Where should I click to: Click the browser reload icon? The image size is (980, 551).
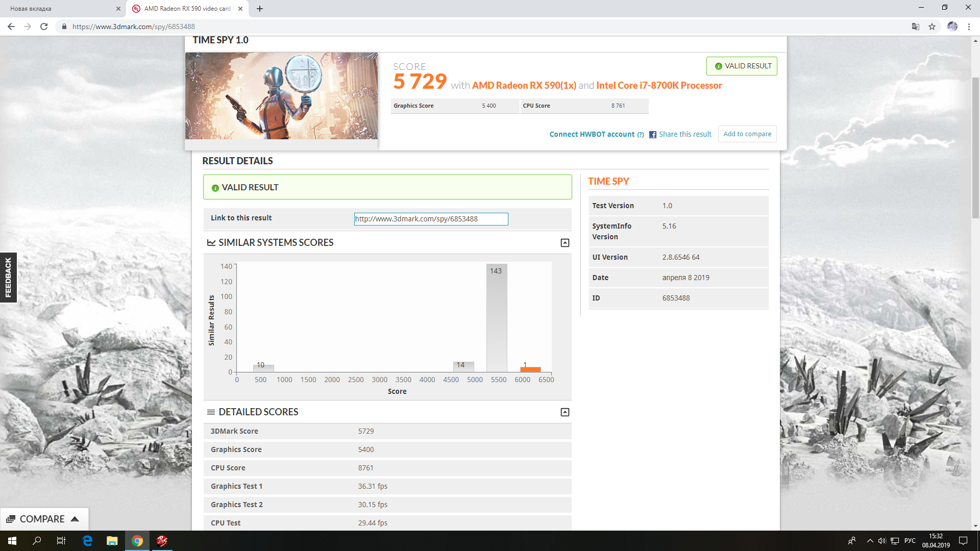[x=44, y=27]
